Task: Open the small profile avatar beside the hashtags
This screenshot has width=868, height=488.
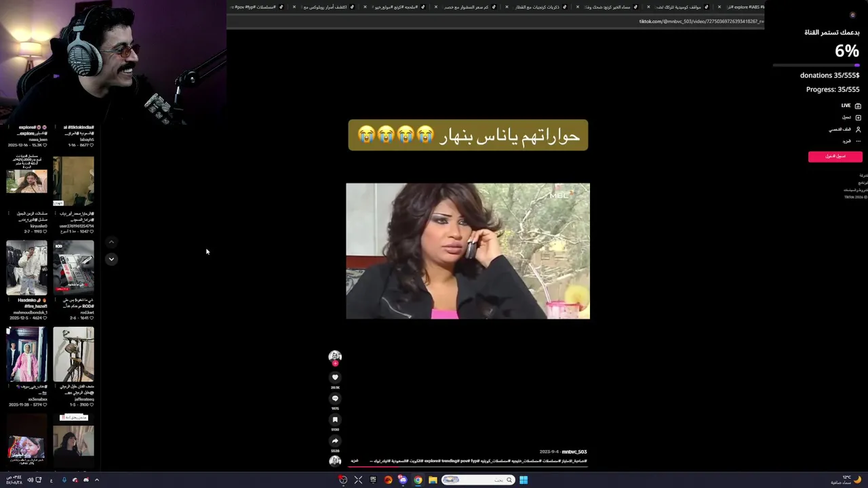Action: pyautogui.click(x=335, y=461)
